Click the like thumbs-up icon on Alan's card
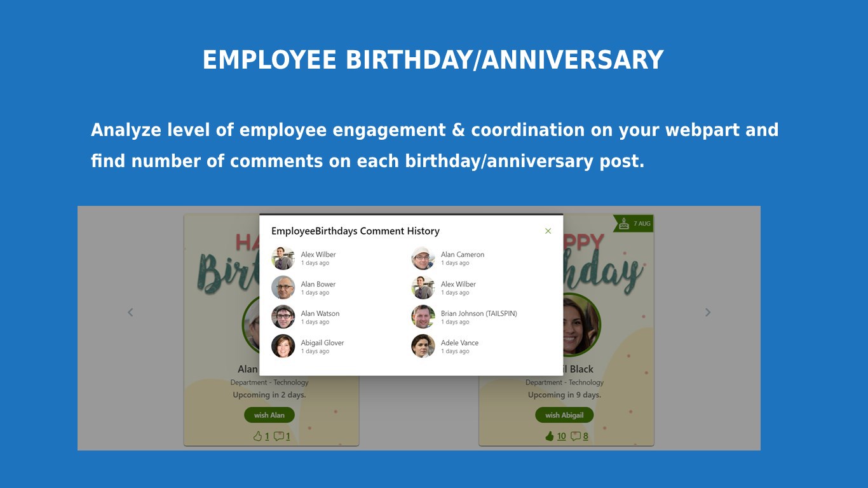Screen dimensions: 868x488 258,436
